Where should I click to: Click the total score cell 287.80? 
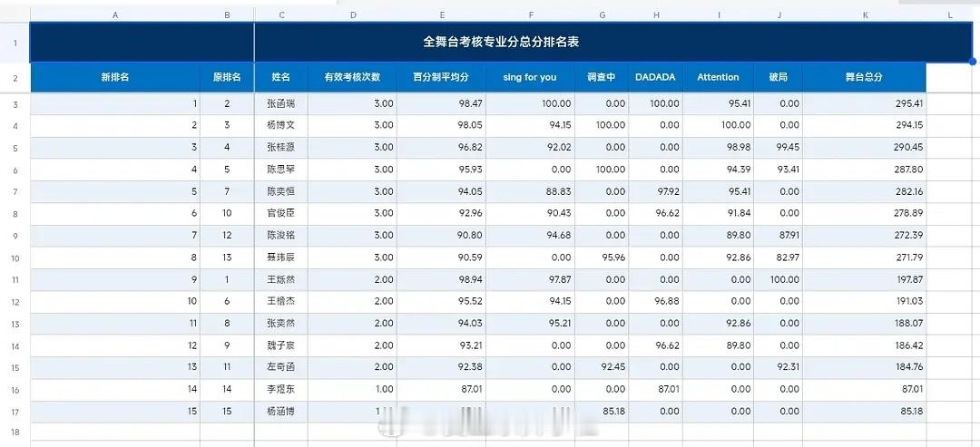pyautogui.click(x=865, y=170)
